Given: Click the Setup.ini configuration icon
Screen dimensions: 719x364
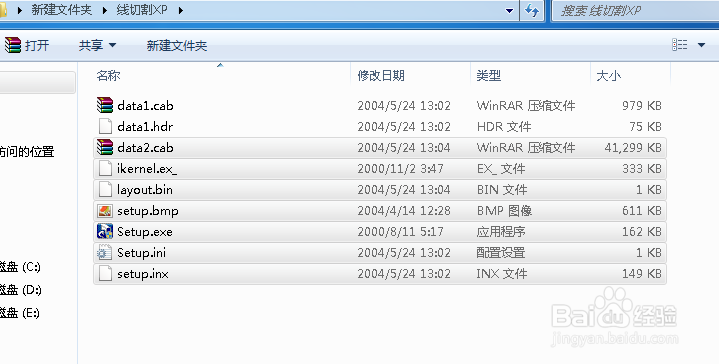Looking at the screenshot, I should [x=105, y=253].
